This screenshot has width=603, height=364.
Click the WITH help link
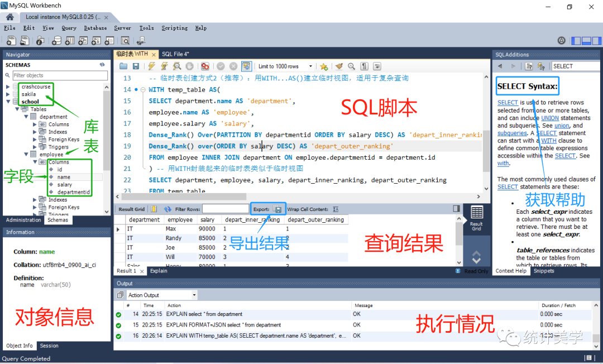(549, 141)
